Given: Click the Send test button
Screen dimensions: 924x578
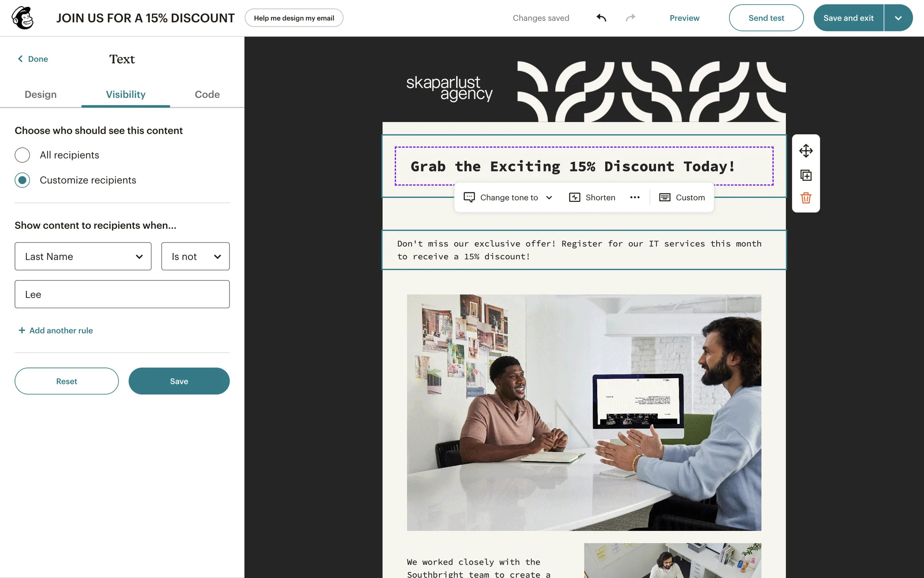Looking at the screenshot, I should pyautogui.click(x=766, y=18).
